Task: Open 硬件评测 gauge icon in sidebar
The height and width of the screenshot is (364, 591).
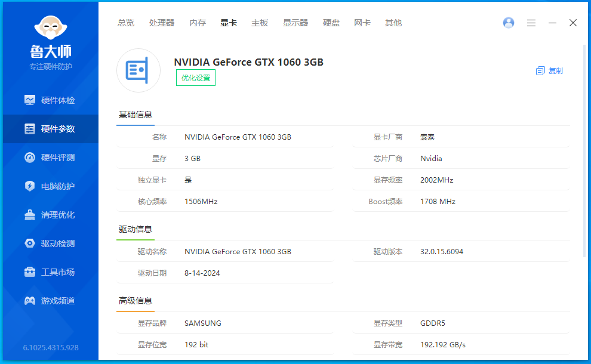Action: (x=30, y=158)
